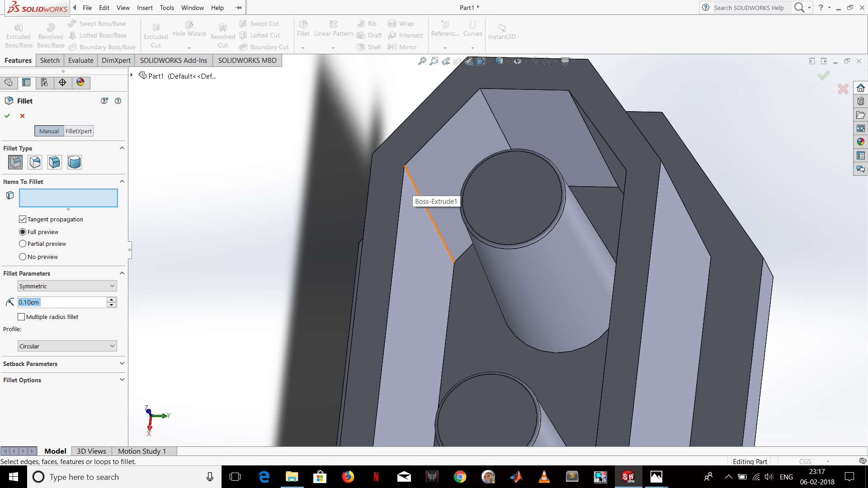Open the Circular profile dropdown
The image size is (868, 488).
pyautogui.click(x=66, y=346)
